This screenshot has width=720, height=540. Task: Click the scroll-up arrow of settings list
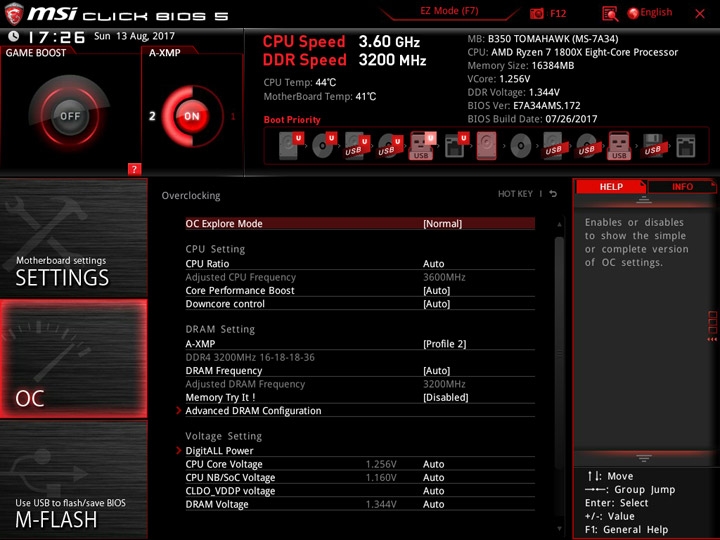click(559, 225)
